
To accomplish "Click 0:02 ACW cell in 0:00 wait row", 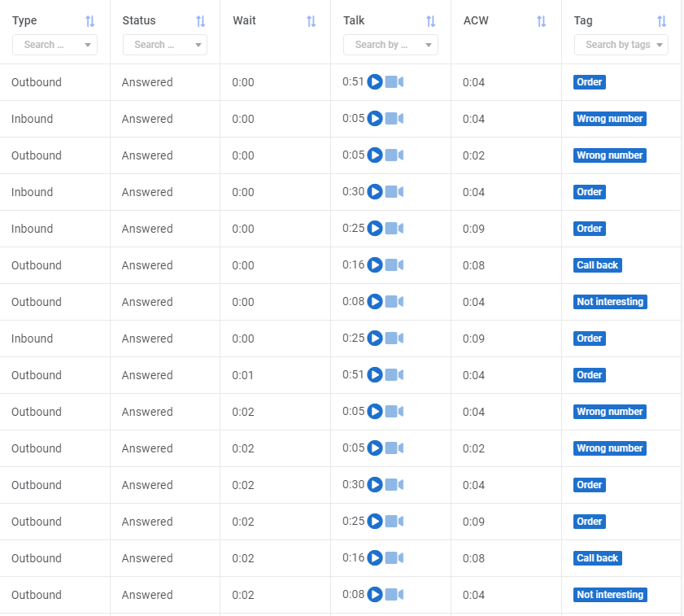I will click(x=473, y=155).
